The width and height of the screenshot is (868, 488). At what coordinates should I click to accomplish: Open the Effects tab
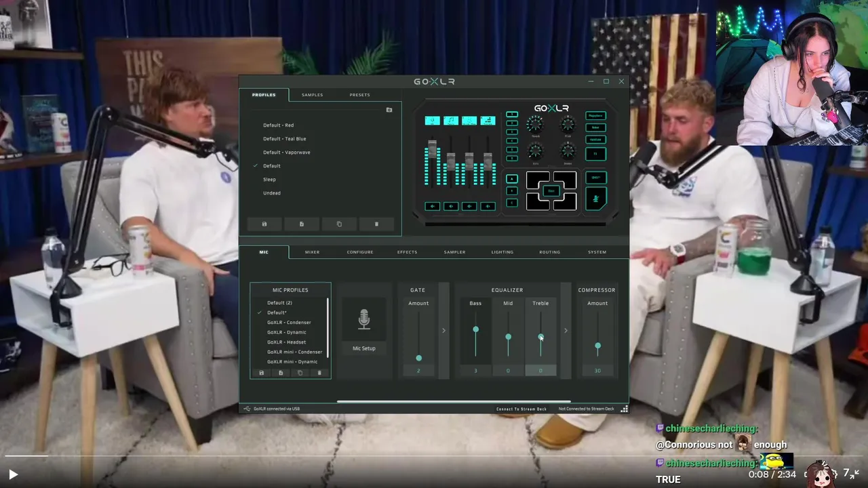(407, 252)
